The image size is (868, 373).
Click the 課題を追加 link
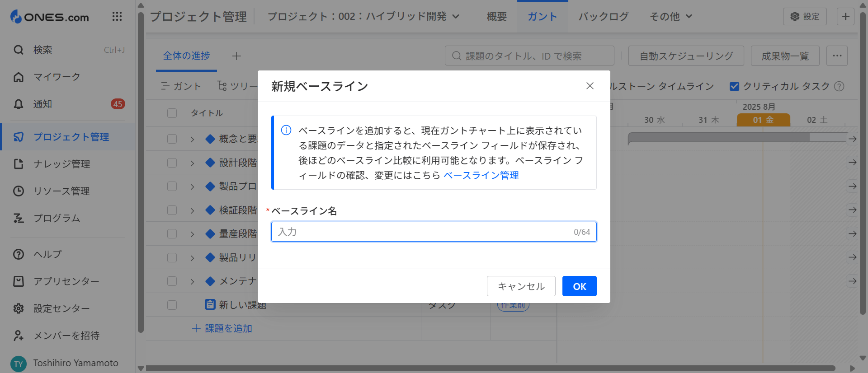pyautogui.click(x=222, y=328)
